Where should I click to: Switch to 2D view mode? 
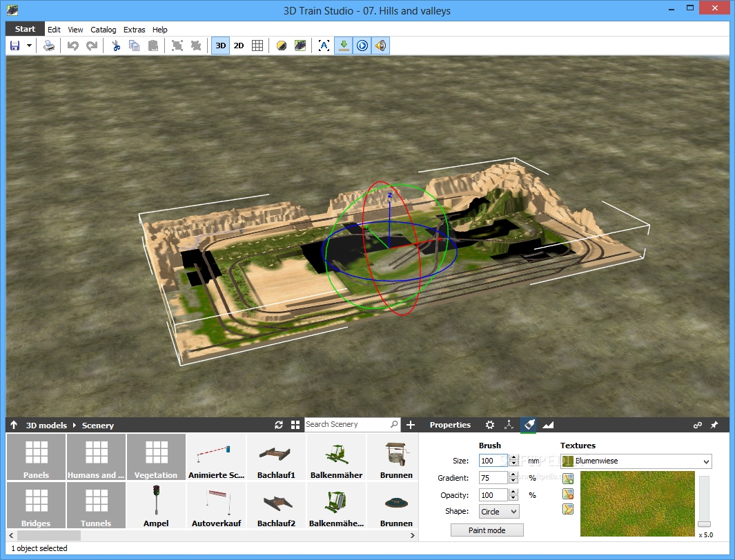(x=239, y=46)
